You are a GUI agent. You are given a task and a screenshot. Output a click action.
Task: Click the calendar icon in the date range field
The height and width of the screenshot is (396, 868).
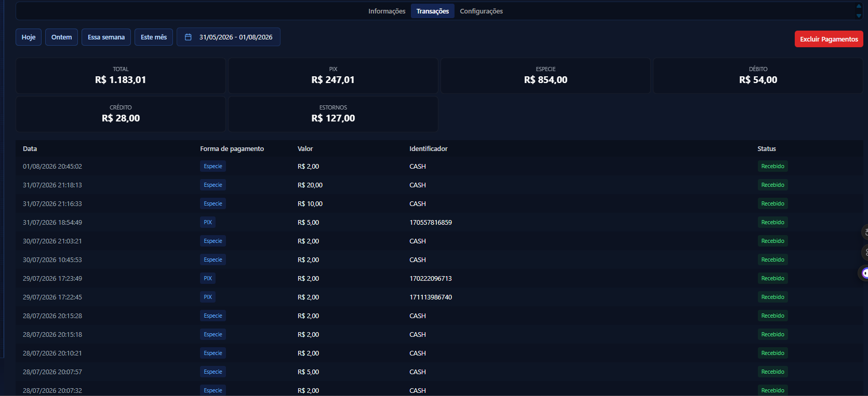[x=188, y=37]
